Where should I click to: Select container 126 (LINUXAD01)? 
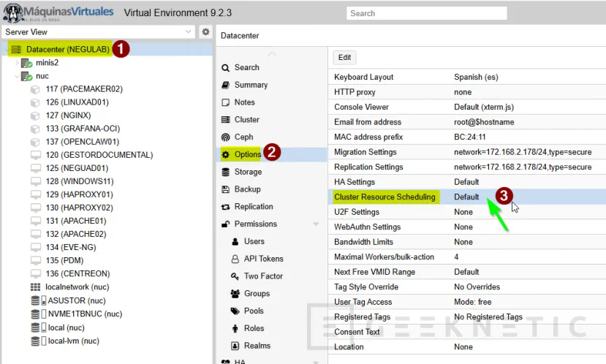tap(77, 102)
